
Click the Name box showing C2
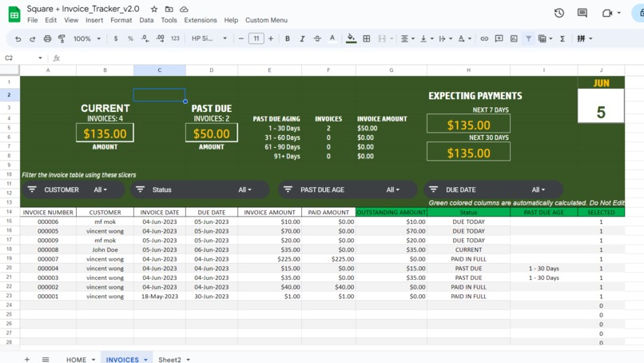(x=23, y=58)
